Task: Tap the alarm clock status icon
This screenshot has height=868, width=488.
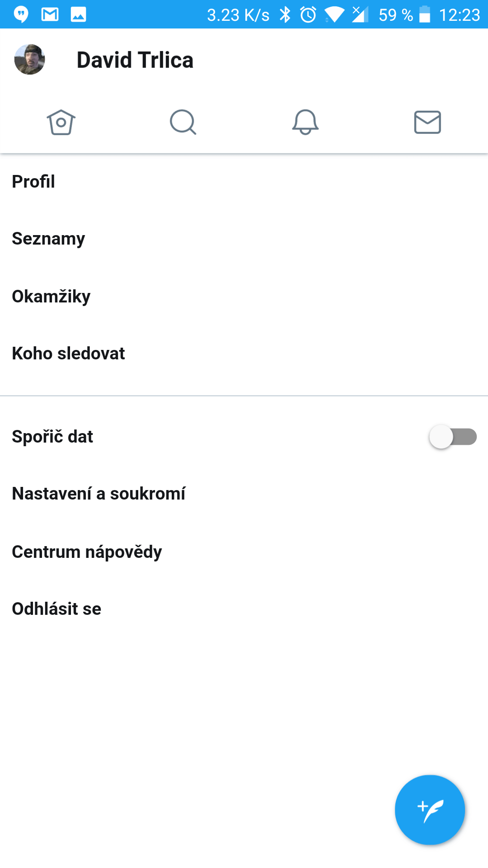Action: point(308,14)
